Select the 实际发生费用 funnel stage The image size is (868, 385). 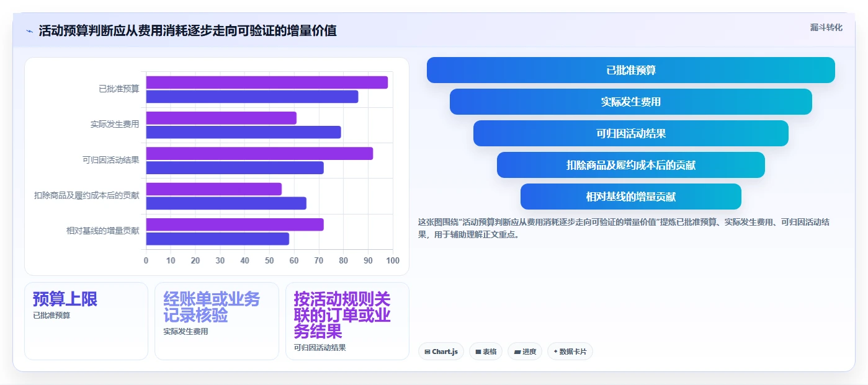click(x=631, y=102)
